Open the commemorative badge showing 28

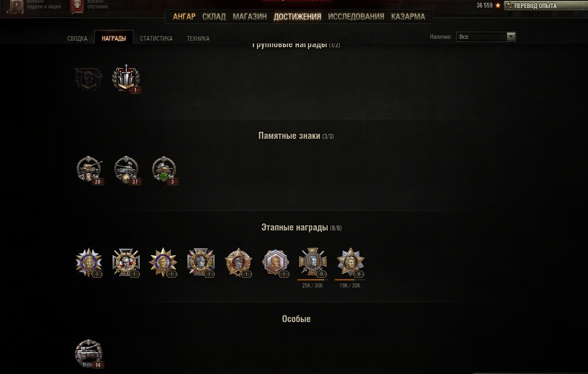(x=89, y=170)
